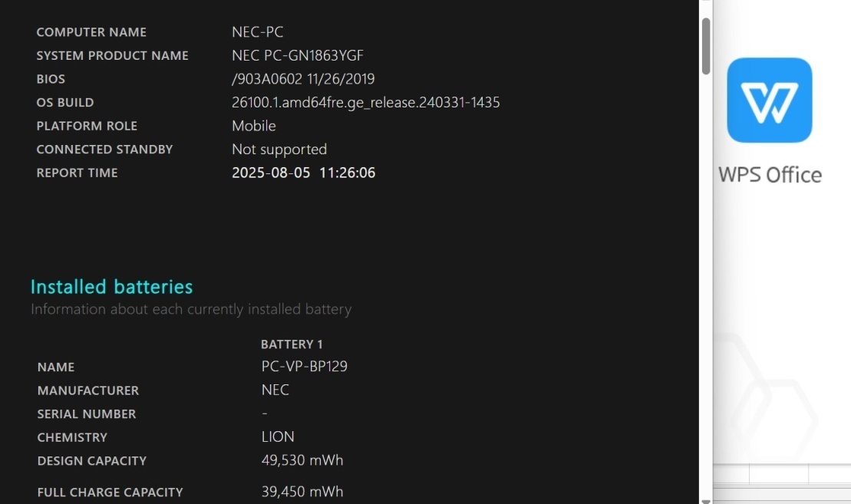The width and height of the screenshot is (851, 504).
Task: Click the vertical scrollbar thumb
Action: click(705, 46)
